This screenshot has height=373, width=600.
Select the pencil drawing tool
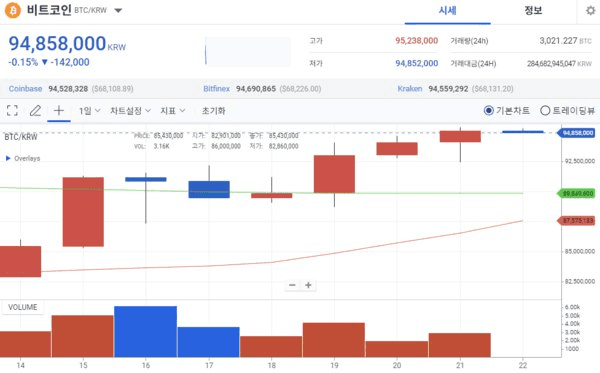tap(35, 111)
